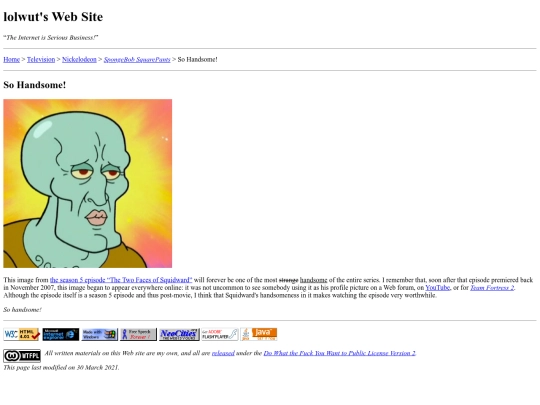Click the Free Speech Forever ribbon badge
The width and height of the screenshot is (540, 405).
(138, 334)
